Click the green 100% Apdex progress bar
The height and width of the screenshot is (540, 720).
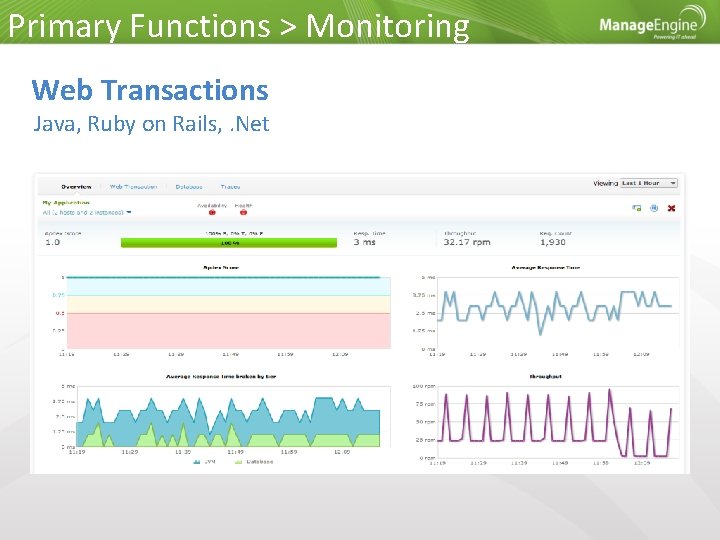[x=229, y=243]
